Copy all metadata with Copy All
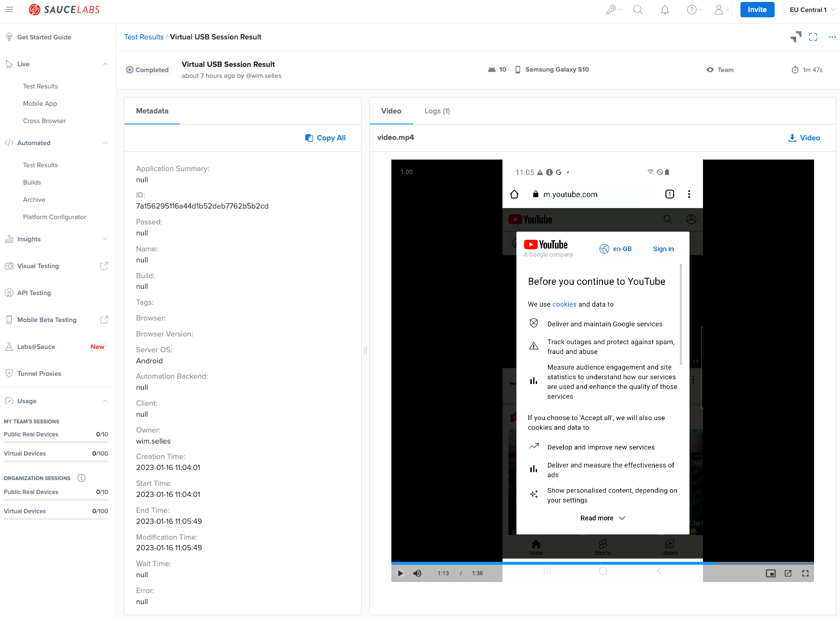The image size is (840, 619). [x=326, y=138]
